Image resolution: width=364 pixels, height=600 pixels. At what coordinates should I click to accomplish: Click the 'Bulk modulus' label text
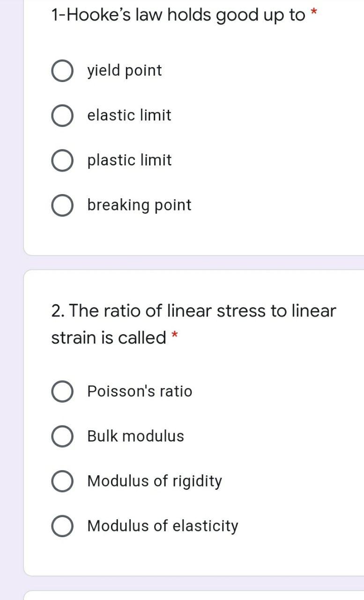(x=136, y=436)
